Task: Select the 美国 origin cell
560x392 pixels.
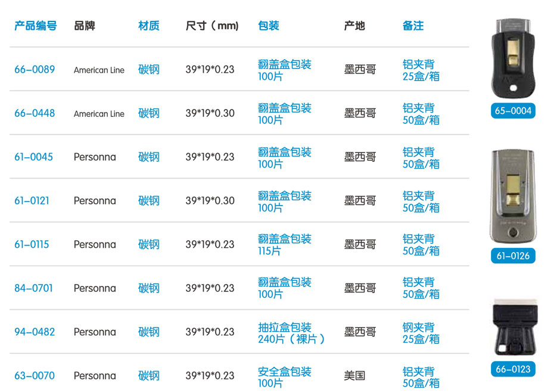Action: click(355, 376)
